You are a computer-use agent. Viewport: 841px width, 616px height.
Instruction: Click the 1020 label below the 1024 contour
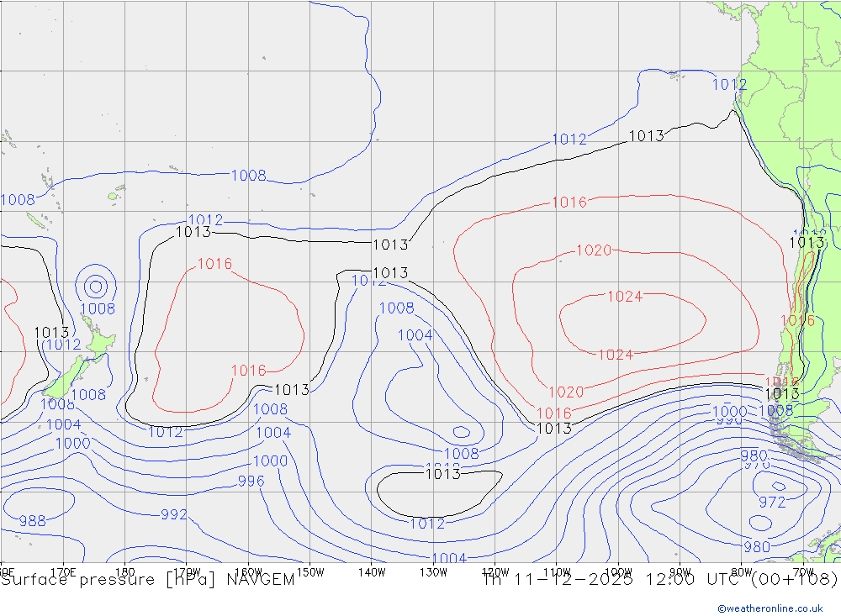[x=566, y=392]
